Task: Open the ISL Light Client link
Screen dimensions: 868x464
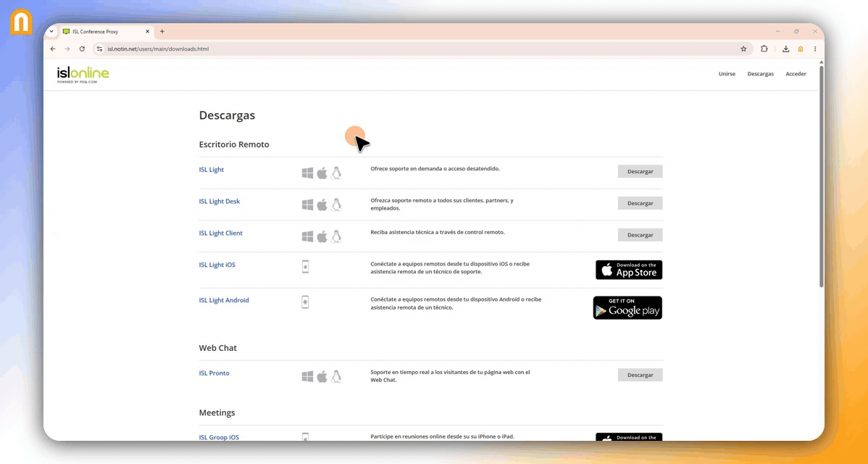Action: pos(221,233)
